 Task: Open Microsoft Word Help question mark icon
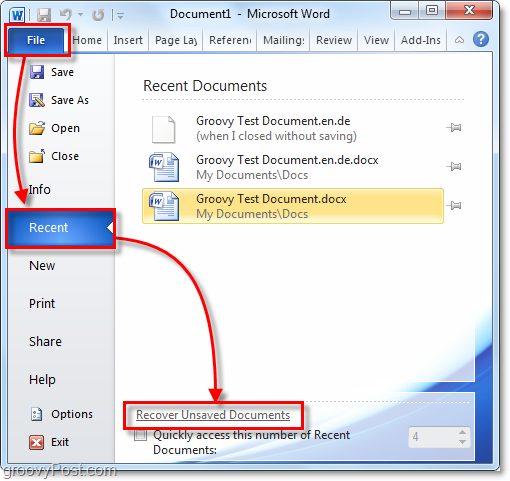481,40
